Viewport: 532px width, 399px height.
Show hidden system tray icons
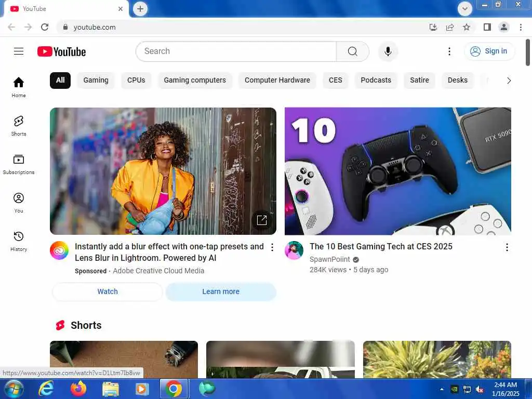[442, 389]
